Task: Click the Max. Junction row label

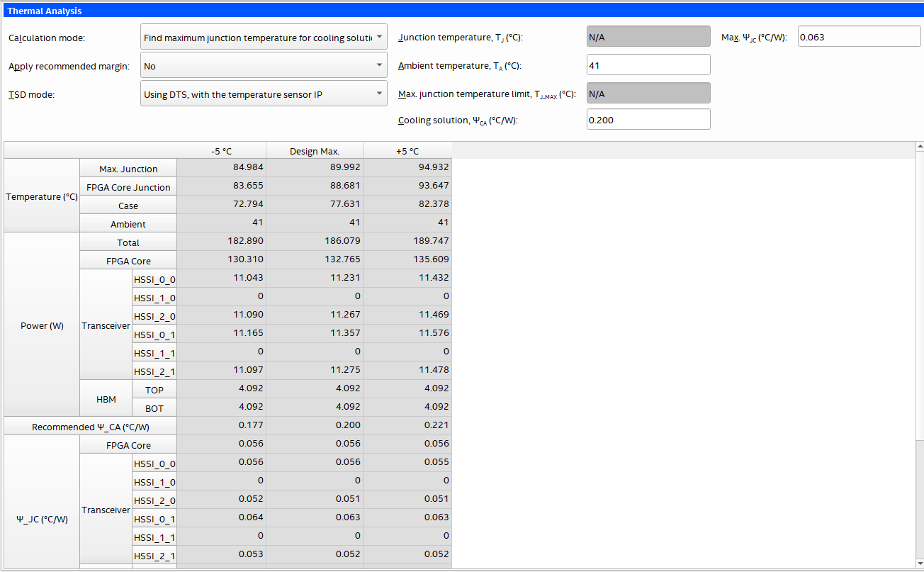Action: pos(128,169)
